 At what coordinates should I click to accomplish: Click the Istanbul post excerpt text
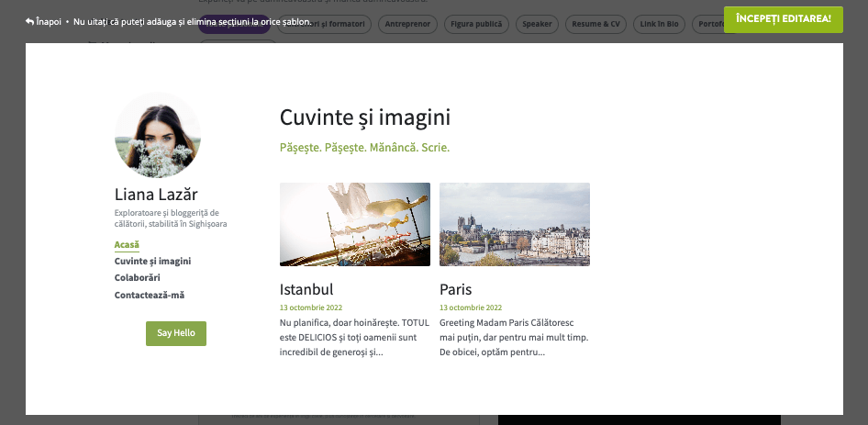pyautogui.click(x=354, y=338)
